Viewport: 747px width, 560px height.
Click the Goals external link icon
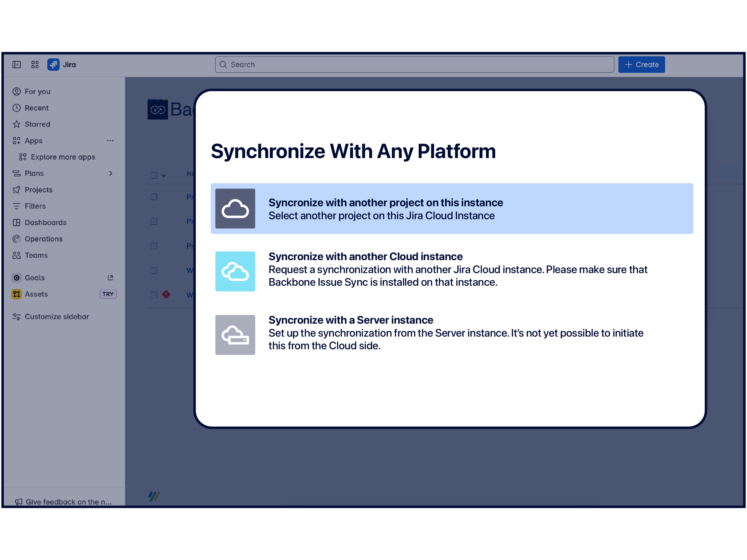pyautogui.click(x=111, y=278)
